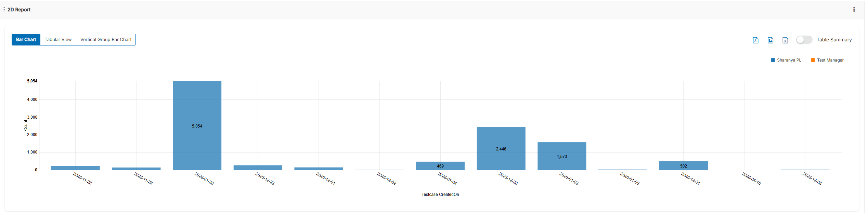The height and width of the screenshot is (213, 868).
Task: Open the 2D Report options kebab menu
Action: pos(854,10)
